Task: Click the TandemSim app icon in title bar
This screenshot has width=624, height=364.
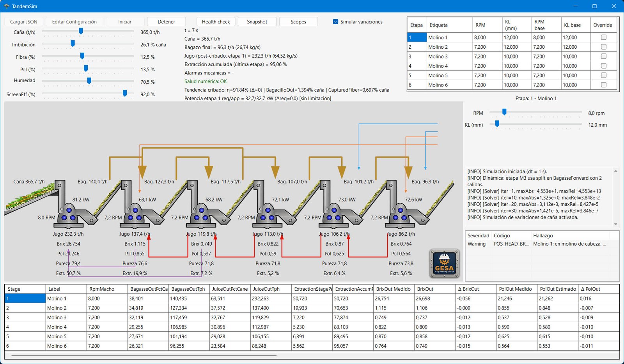Action: (x=6, y=6)
